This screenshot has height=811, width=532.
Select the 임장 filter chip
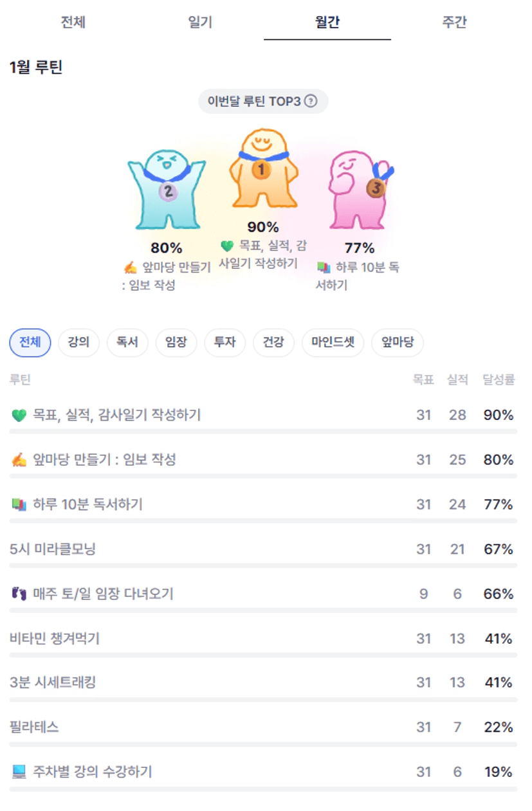tap(176, 342)
